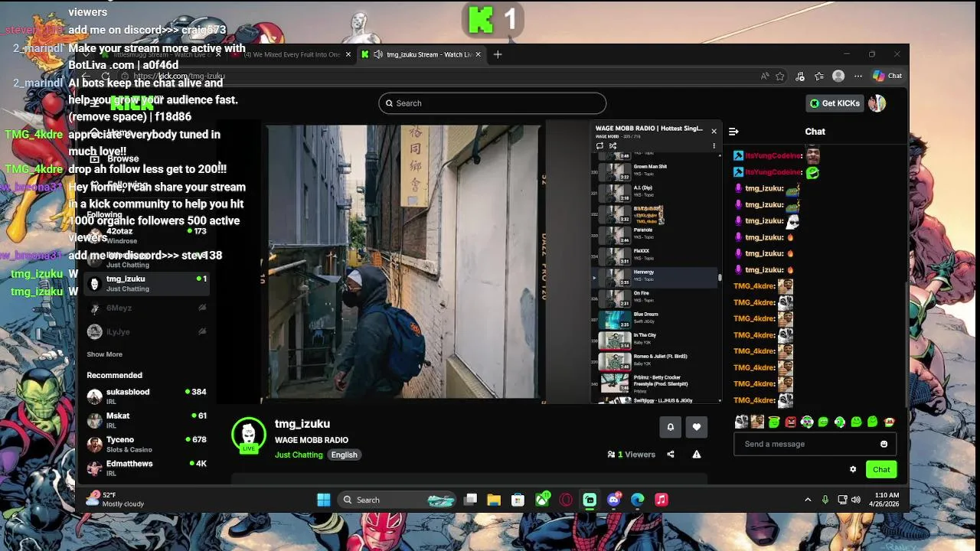Mute the tmg_izuku Stream browser tab
The height and width of the screenshot is (551, 980).
378,54
